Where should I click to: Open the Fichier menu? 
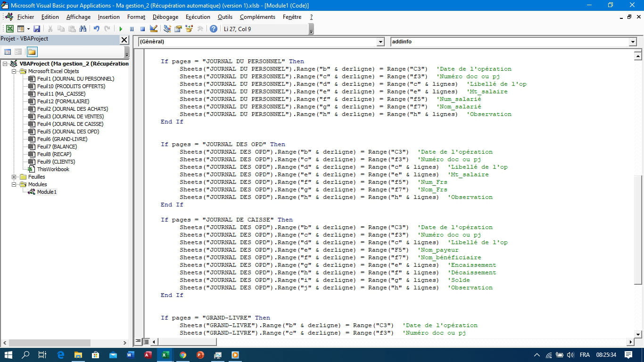25,16
